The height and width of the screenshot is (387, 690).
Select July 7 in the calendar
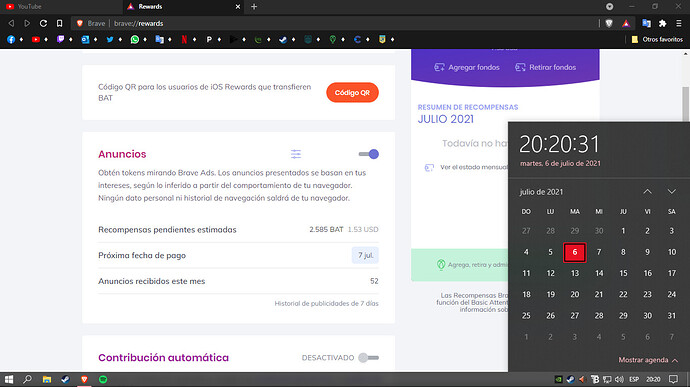pyautogui.click(x=599, y=252)
